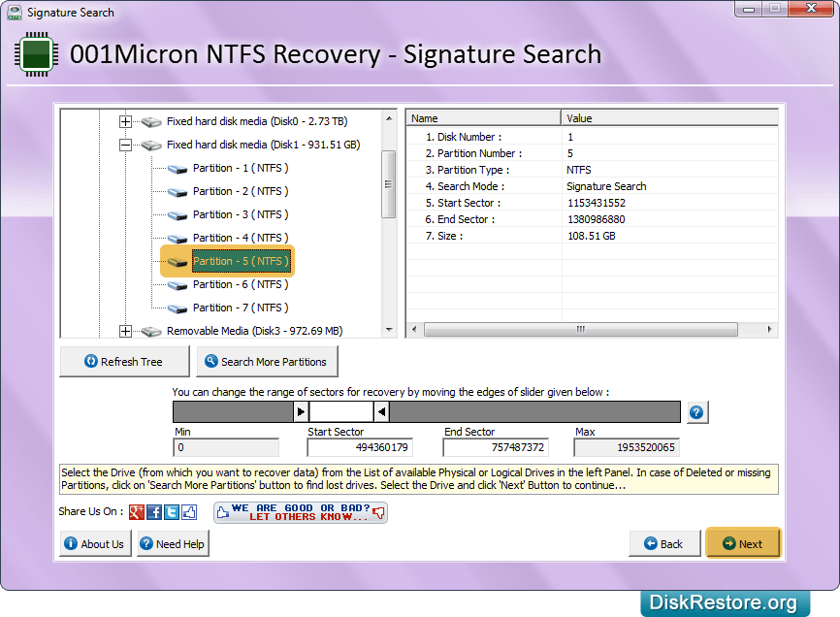Select Partition - 3 (NTFS) in tree
Screen dimensions: 840x617
point(241,214)
